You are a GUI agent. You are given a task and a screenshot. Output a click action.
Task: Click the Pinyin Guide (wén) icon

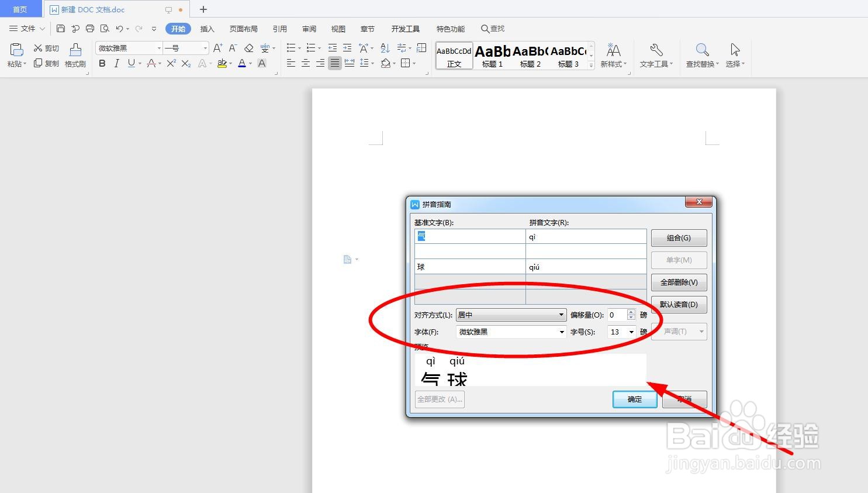tap(265, 48)
